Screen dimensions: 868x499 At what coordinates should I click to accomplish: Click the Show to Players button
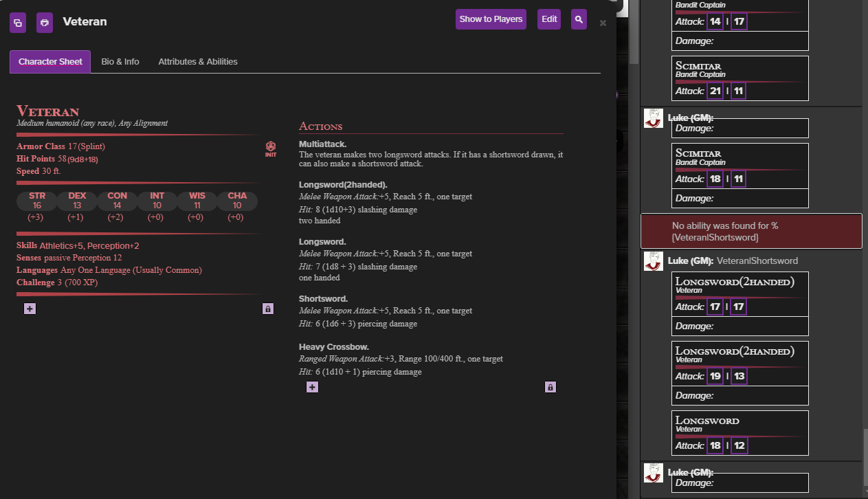click(491, 19)
